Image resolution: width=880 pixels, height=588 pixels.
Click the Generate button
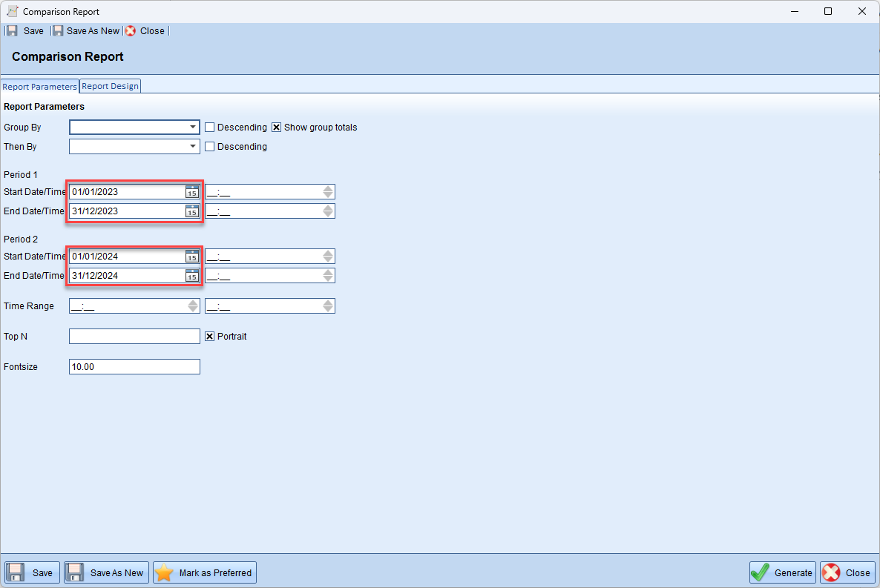(782, 572)
